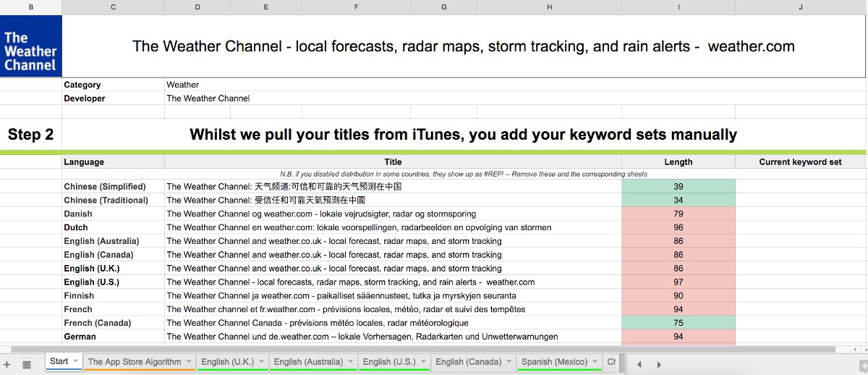The height and width of the screenshot is (375, 868).
Task: Select column B header
Action: click(x=30, y=7)
